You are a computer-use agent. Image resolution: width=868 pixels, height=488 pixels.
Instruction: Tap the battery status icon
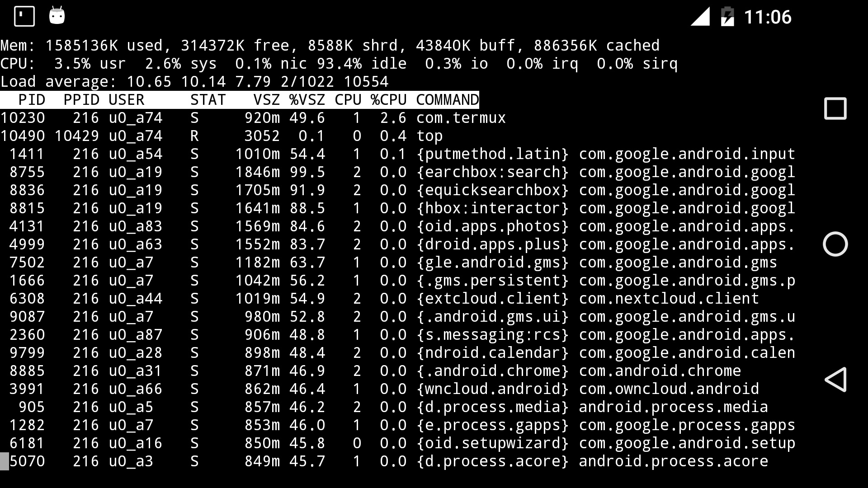(x=727, y=17)
